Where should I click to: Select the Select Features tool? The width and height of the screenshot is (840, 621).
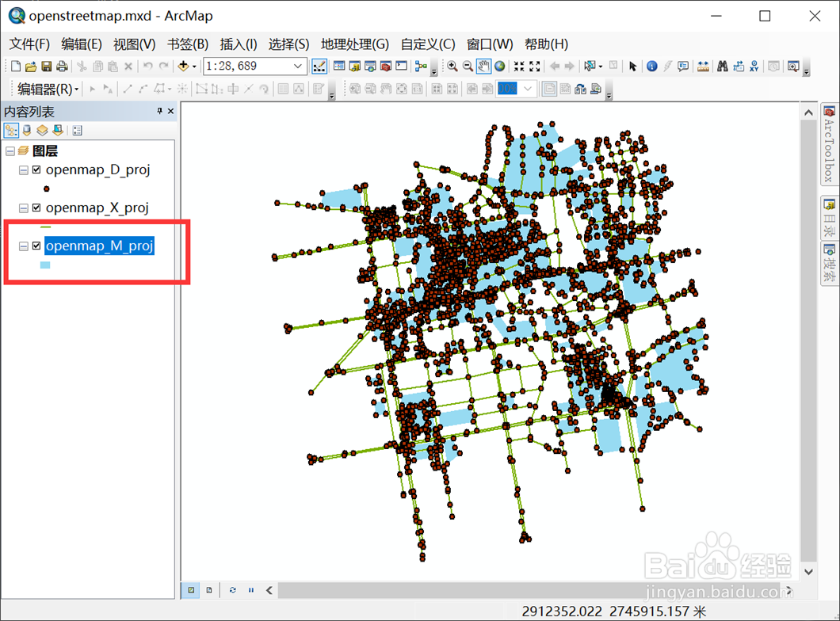[590, 66]
